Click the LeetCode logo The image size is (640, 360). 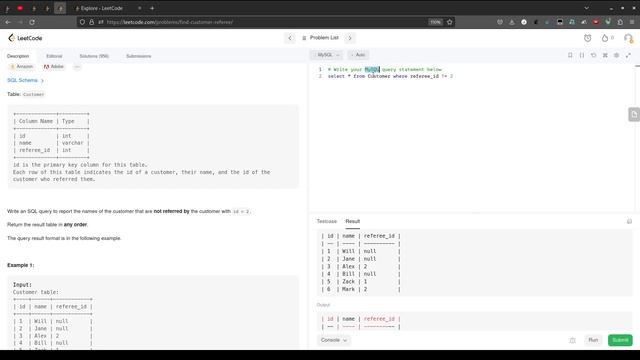pos(25,38)
